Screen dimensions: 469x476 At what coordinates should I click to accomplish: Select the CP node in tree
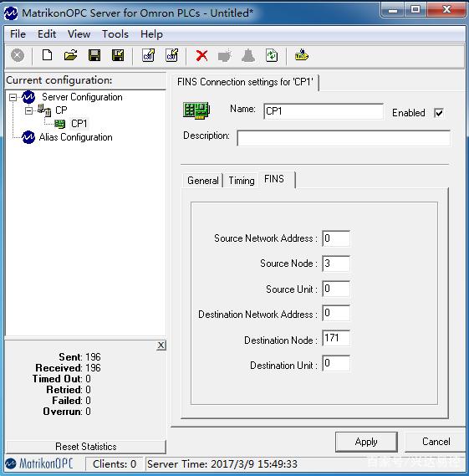61,110
